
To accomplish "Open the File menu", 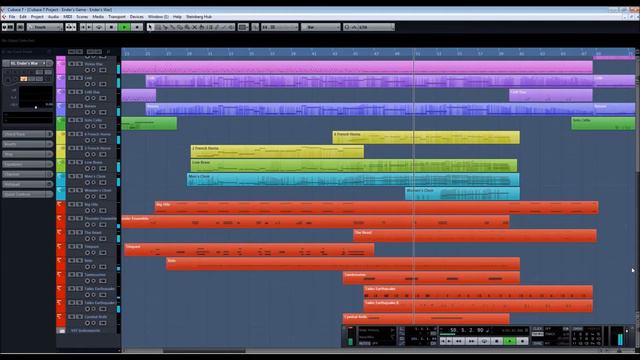I will pyautogui.click(x=12, y=17).
